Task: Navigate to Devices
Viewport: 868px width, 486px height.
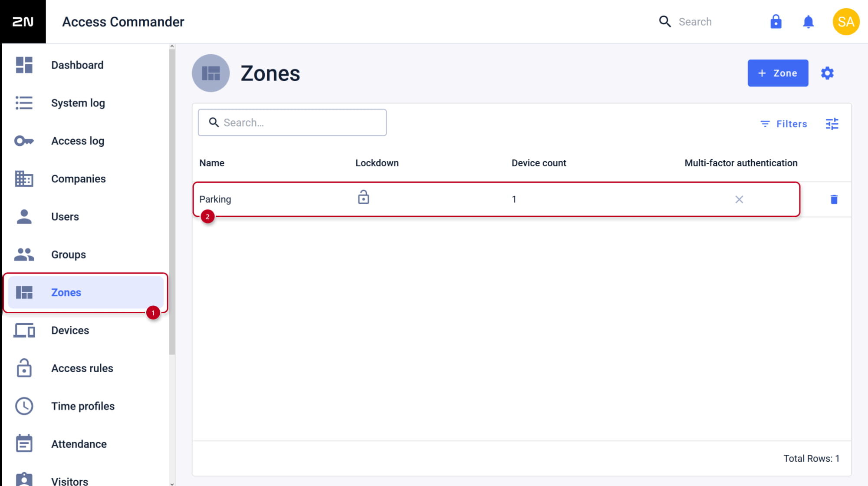Action: tap(85, 330)
